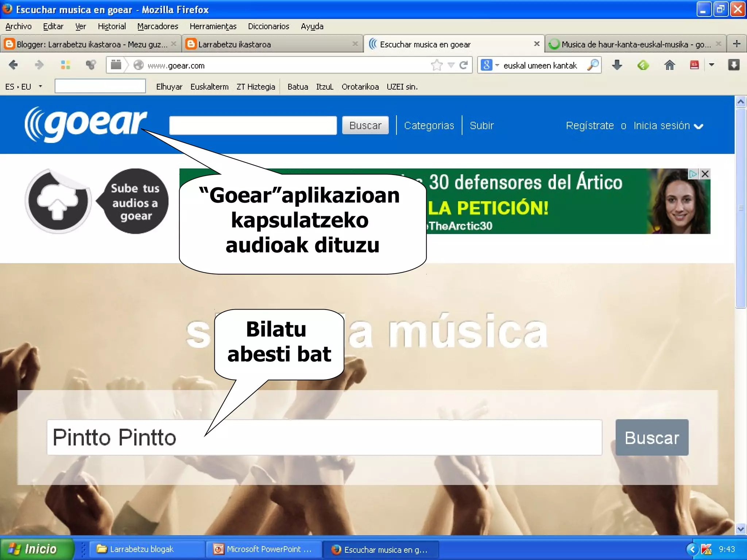747x560 pixels.
Task: Switch to Microsoft PowerPoint taskbar item
Action: click(x=264, y=549)
